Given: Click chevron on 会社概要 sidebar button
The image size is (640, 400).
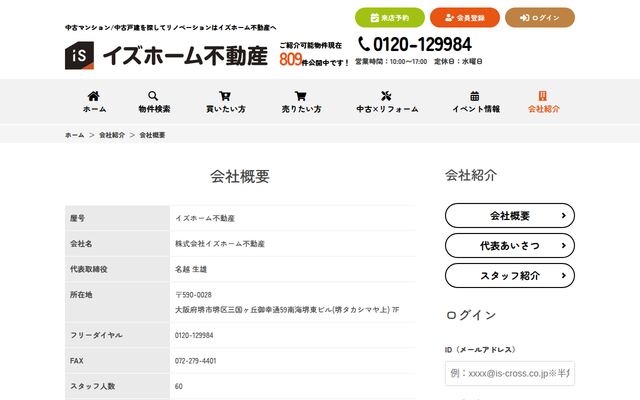Looking at the screenshot, I should [563, 216].
